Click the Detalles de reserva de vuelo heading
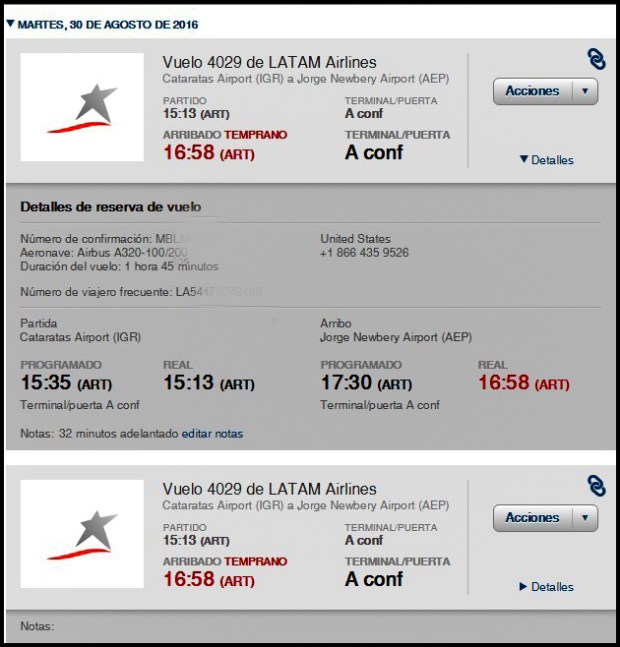 (110, 207)
